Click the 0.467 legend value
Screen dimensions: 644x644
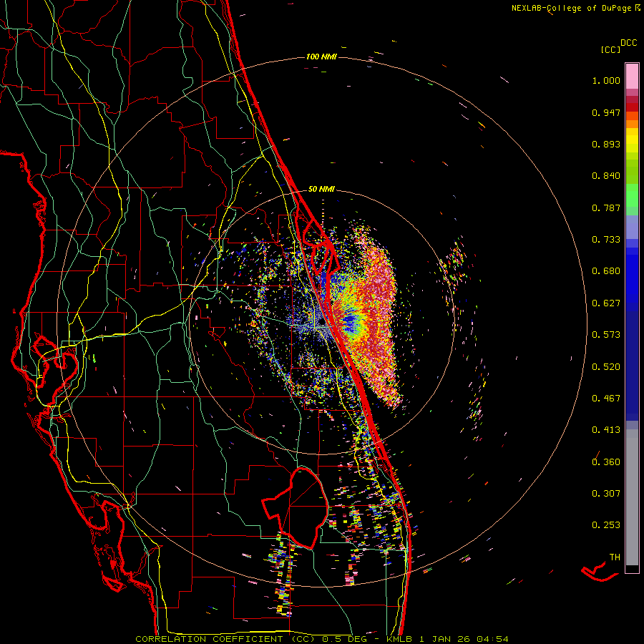(606, 399)
